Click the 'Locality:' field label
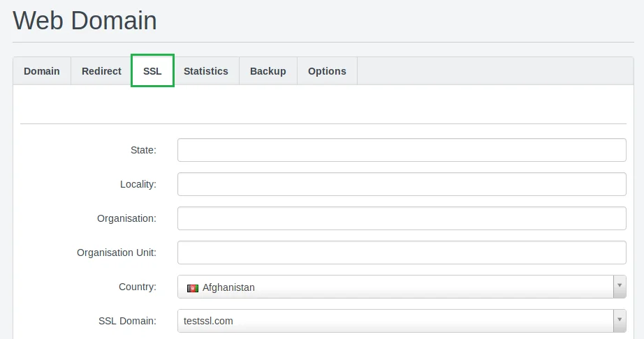The height and width of the screenshot is (339, 644). (x=138, y=184)
